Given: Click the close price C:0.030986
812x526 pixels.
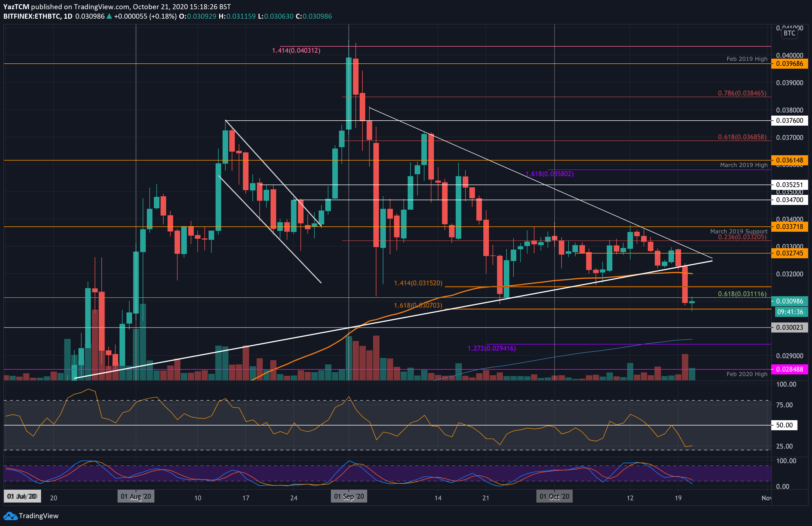Looking at the screenshot, I should (314, 16).
